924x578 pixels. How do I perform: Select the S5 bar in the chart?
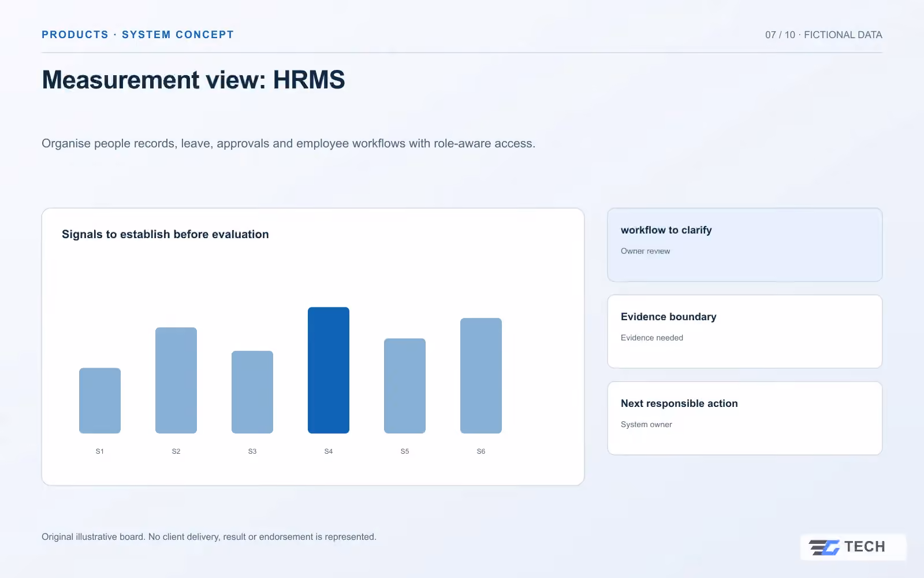pyautogui.click(x=405, y=386)
